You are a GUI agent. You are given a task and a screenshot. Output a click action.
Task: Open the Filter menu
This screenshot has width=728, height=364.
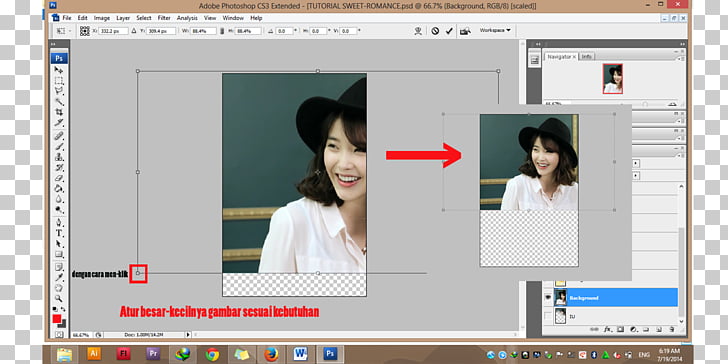[x=164, y=18]
